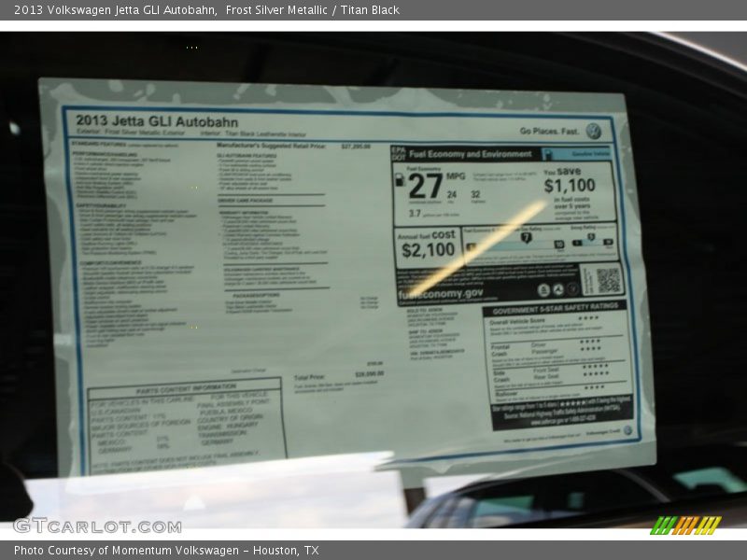Click the "$2,100" annual fuel cost
747x560 pixels.
click(428, 250)
